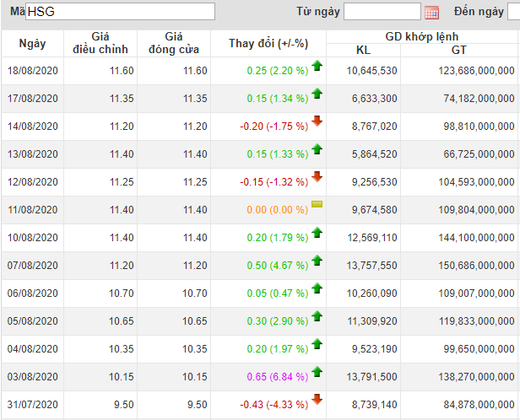The height and width of the screenshot is (420, 520).
Task: Select the date cell 14/08/2020
Action: [x=32, y=127]
